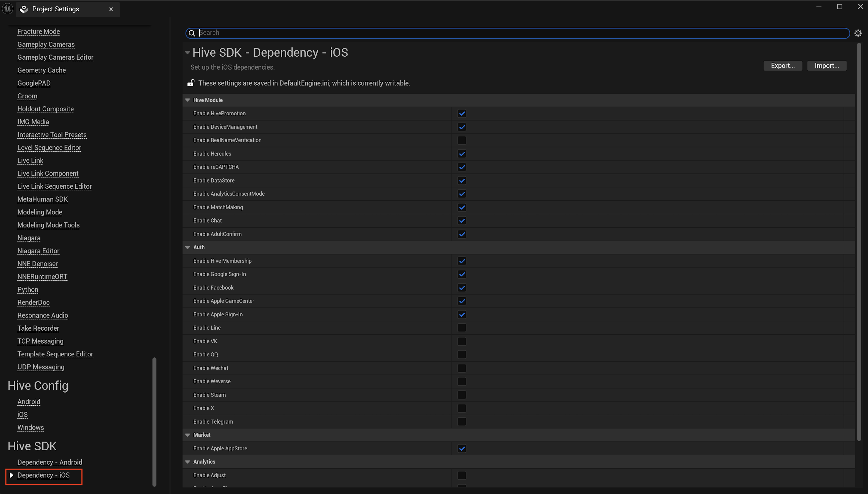The image size is (868, 494).
Task: Uncheck Enable Facebook
Action: (462, 288)
